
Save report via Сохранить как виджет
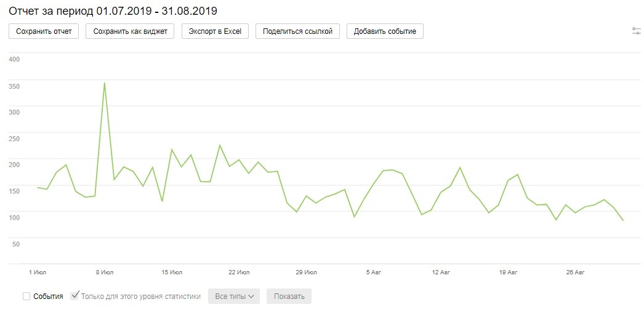click(130, 31)
